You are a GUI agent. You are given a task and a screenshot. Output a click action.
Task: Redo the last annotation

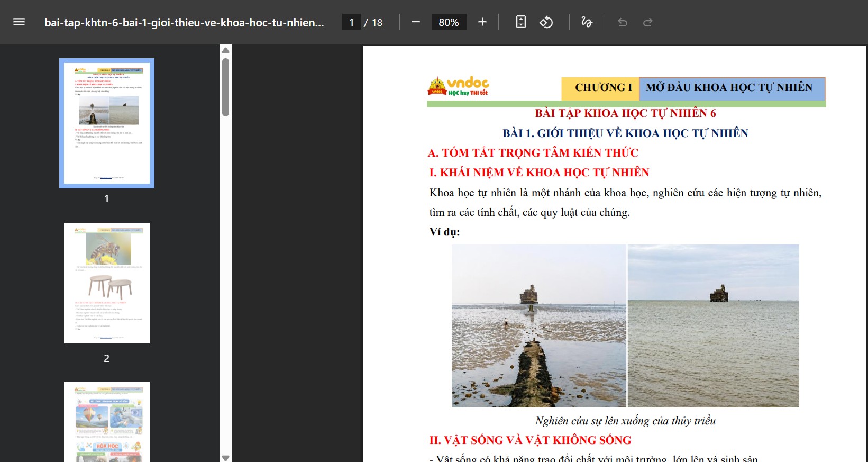pos(648,22)
